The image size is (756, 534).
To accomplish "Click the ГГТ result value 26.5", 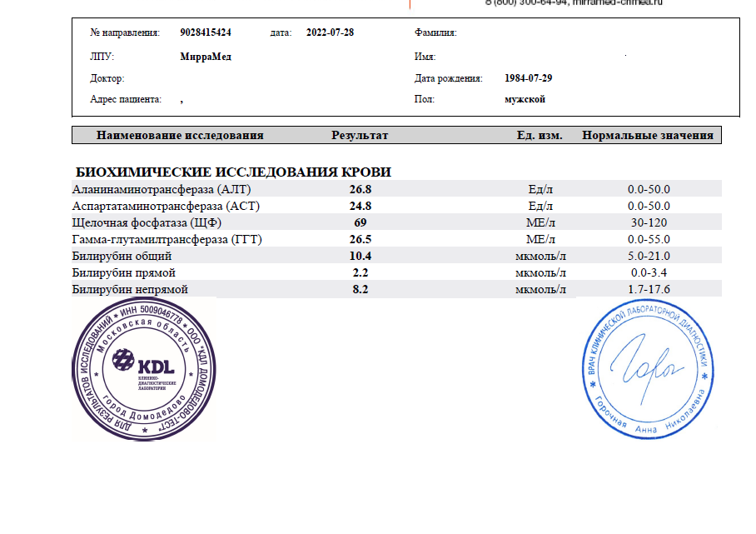I will click(360, 239).
